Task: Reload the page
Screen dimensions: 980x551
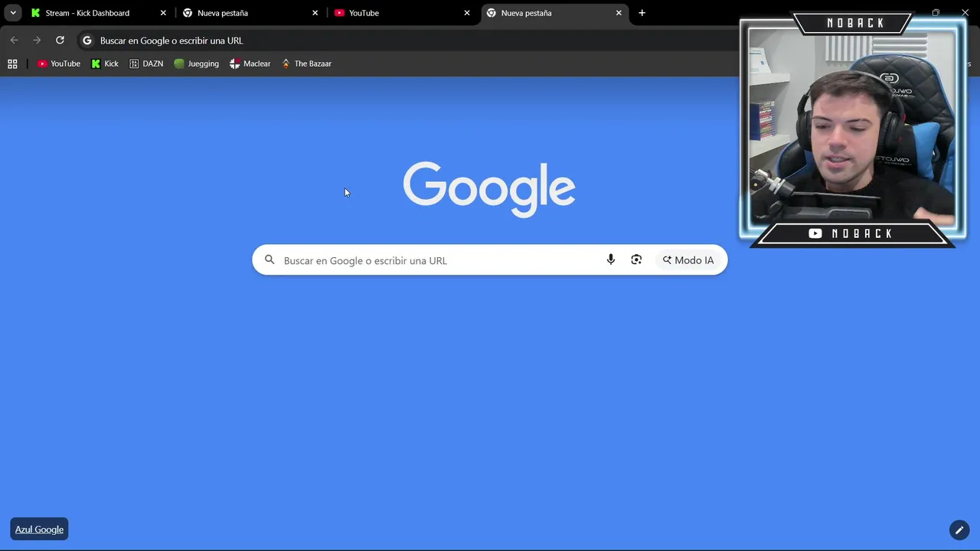Action: click(x=60, y=41)
